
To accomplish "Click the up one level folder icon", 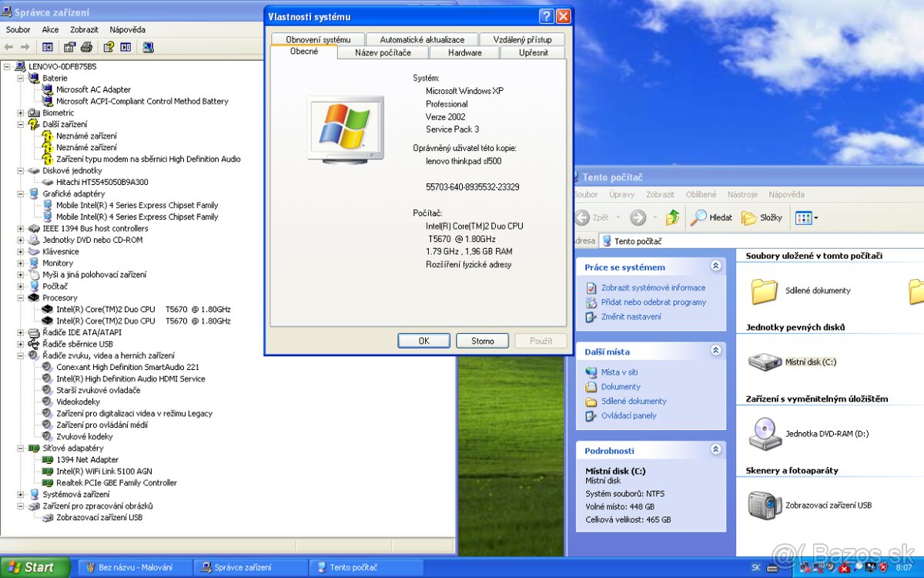I will 673,217.
